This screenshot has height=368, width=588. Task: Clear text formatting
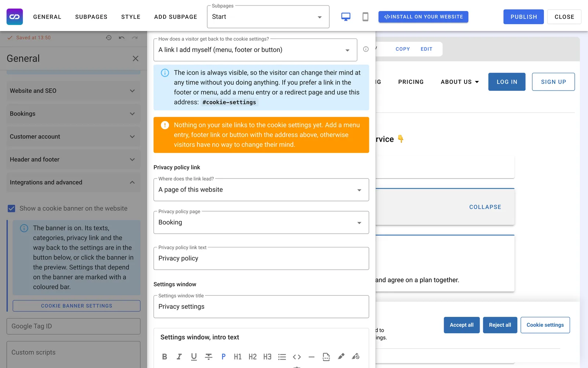[x=356, y=357]
